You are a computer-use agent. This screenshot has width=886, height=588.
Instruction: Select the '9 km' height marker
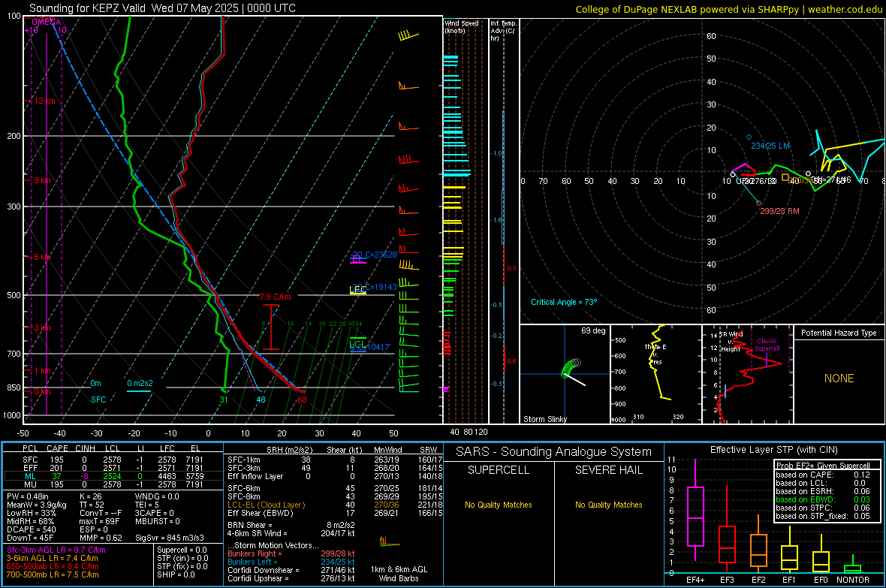click(42, 180)
